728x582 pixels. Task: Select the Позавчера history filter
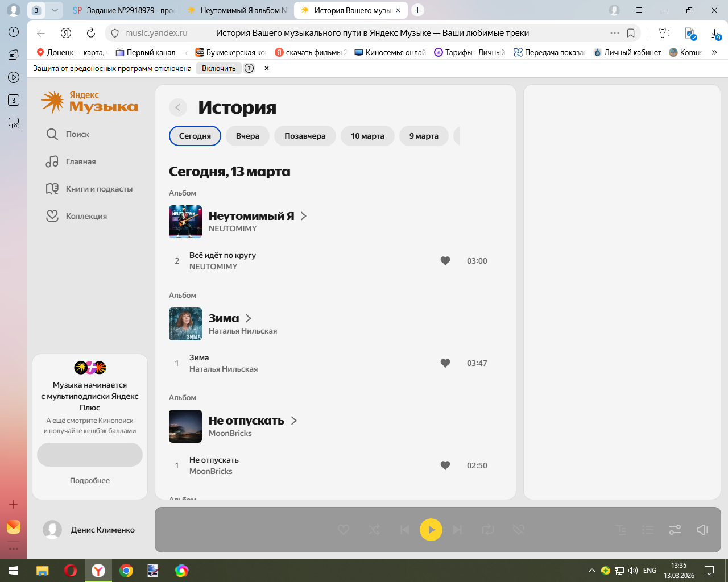[305, 136]
